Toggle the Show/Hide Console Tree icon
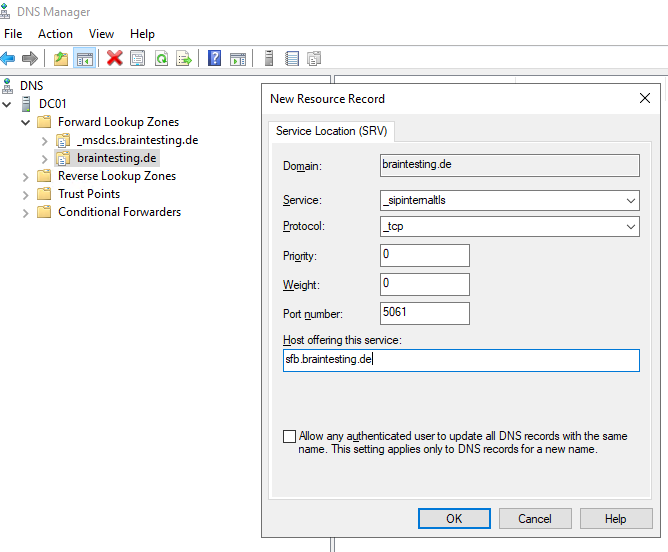This screenshot has width=668, height=552. (x=85, y=59)
